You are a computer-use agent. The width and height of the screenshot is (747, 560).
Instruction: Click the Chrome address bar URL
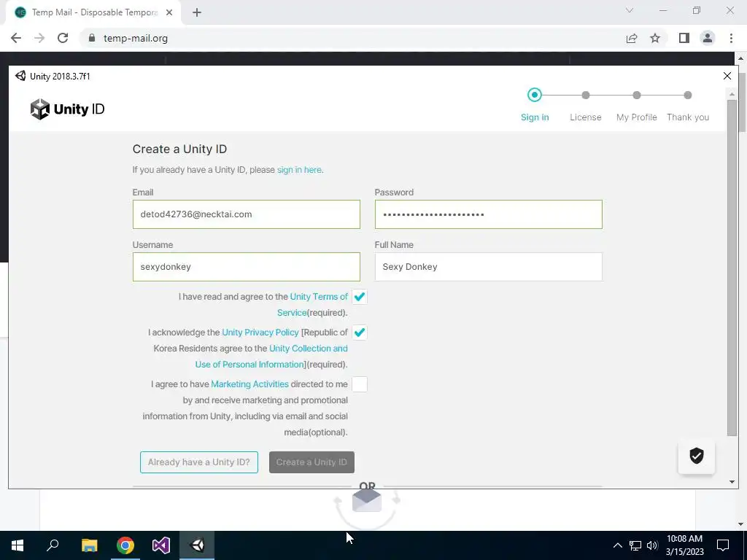point(136,38)
